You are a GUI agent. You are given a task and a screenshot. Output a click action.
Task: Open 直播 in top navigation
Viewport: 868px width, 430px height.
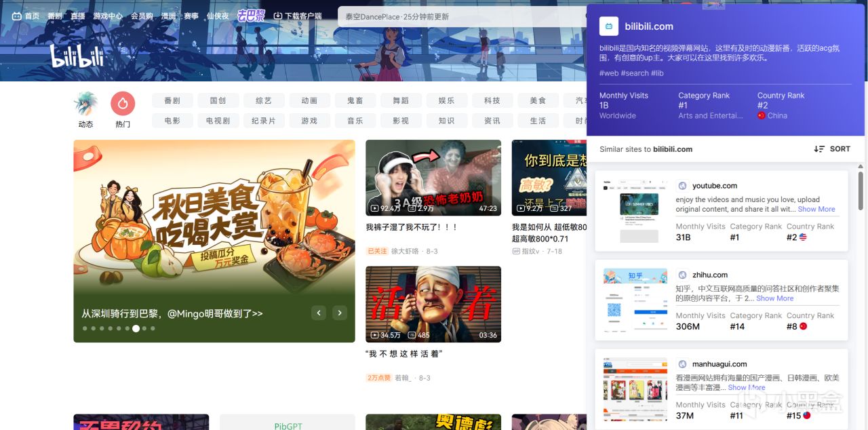[x=78, y=16]
